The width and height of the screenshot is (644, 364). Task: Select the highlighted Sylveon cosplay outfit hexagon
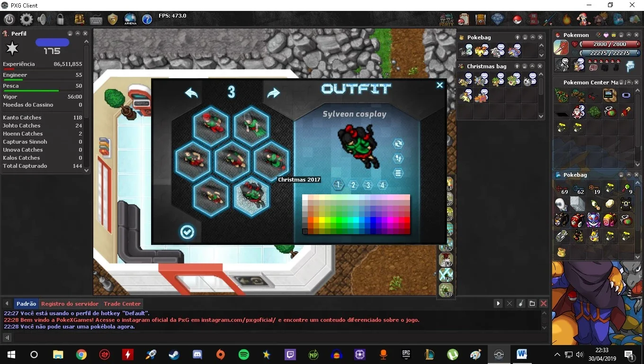pos(251,197)
